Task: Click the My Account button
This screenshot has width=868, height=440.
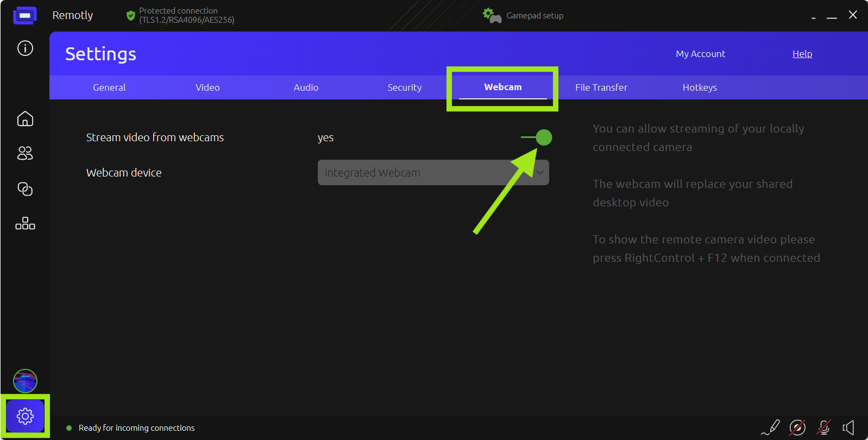Action: click(700, 54)
